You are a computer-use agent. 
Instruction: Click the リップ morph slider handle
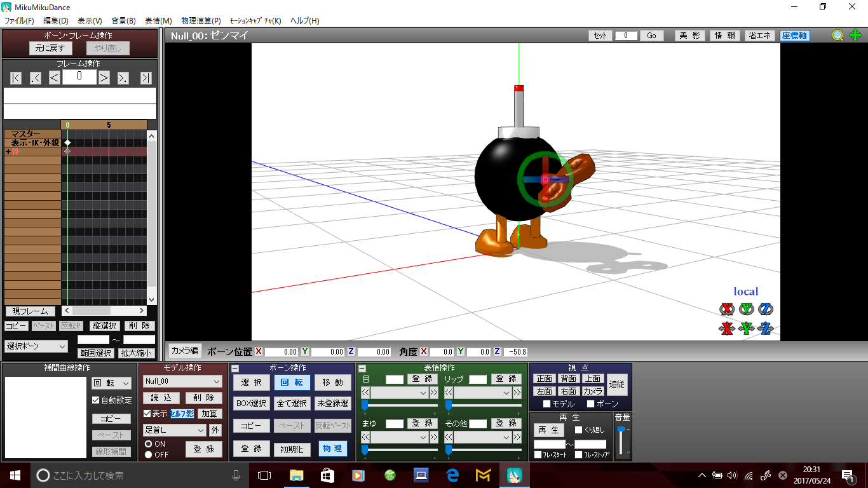(448, 405)
